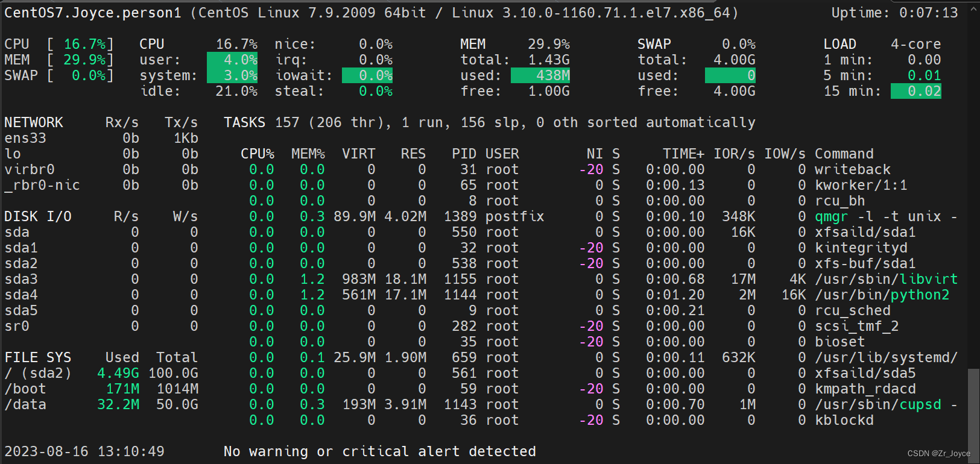
Task: Click the /usr/sbin/libvirt process command
Action: [887, 279]
